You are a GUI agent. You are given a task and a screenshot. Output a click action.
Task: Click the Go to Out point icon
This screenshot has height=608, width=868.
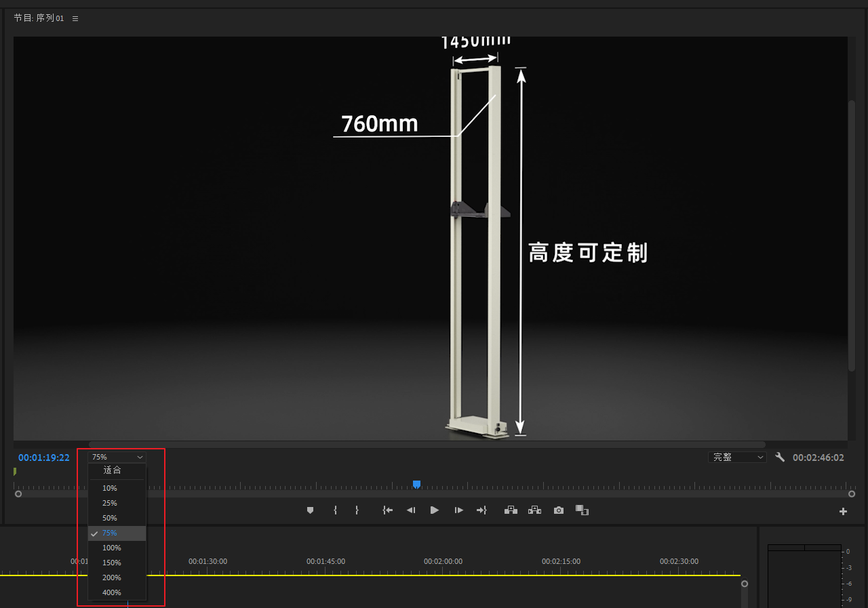[481, 510]
